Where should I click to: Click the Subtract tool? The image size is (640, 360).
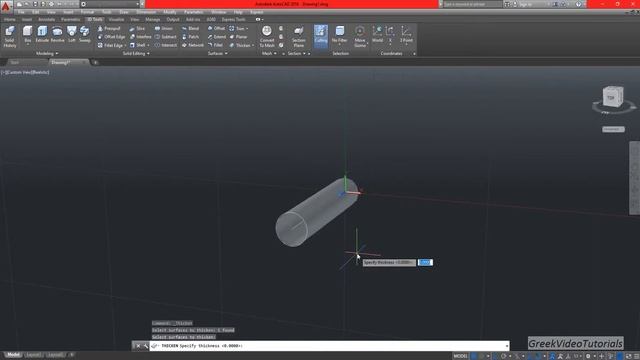tap(166, 37)
